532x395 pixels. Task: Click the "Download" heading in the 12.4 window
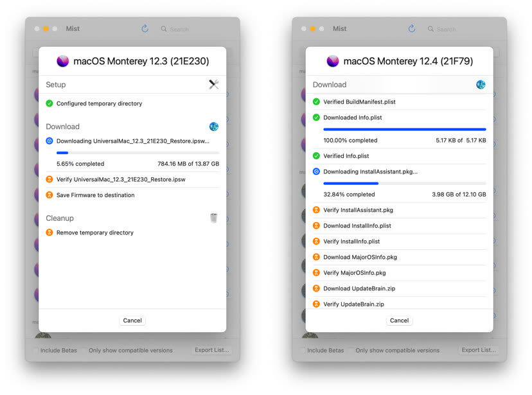[330, 84]
